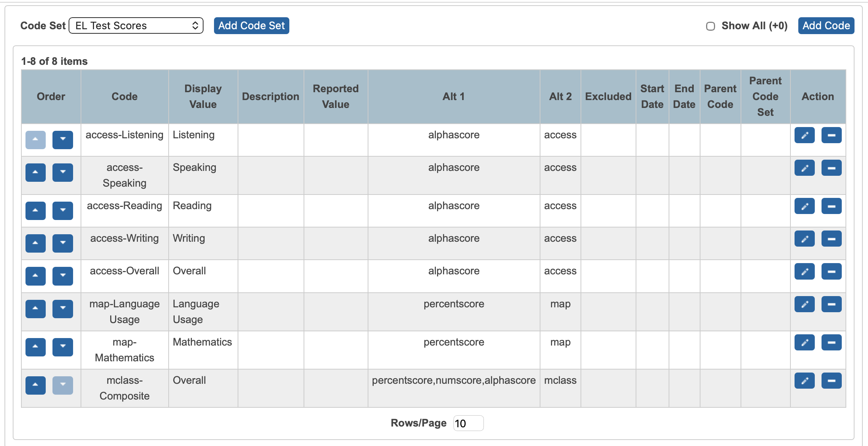
Task: Edit the access-Reading code
Action: 804,206
